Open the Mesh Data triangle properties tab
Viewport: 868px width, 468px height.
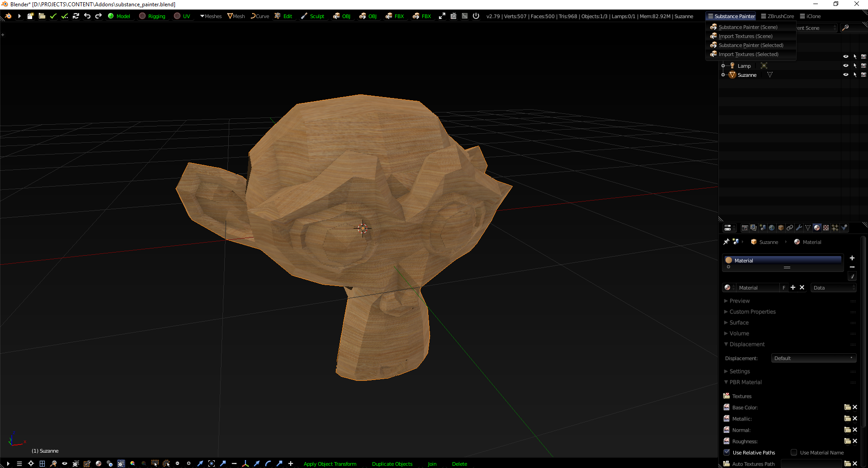tap(808, 228)
